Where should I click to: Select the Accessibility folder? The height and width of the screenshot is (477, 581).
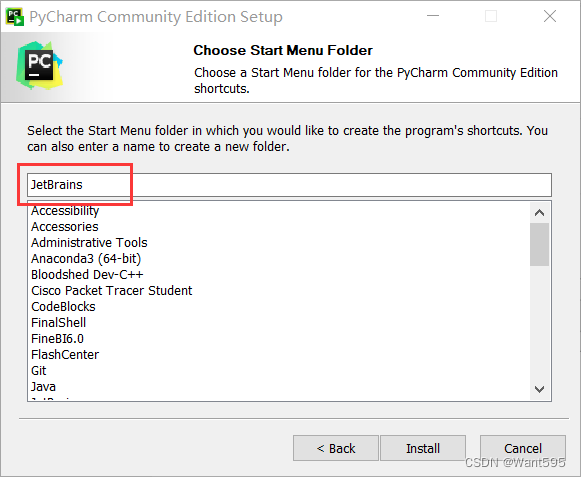pyautogui.click(x=65, y=211)
